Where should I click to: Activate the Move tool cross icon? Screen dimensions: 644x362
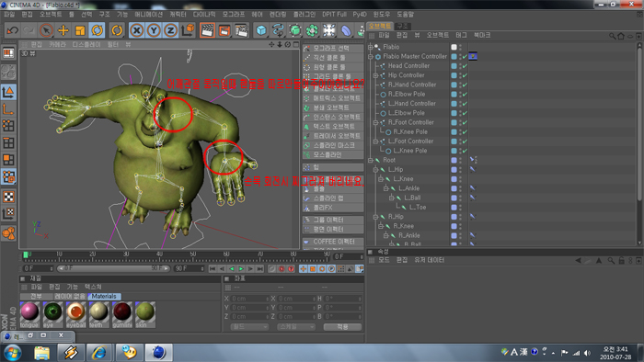pyautogui.click(x=63, y=30)
